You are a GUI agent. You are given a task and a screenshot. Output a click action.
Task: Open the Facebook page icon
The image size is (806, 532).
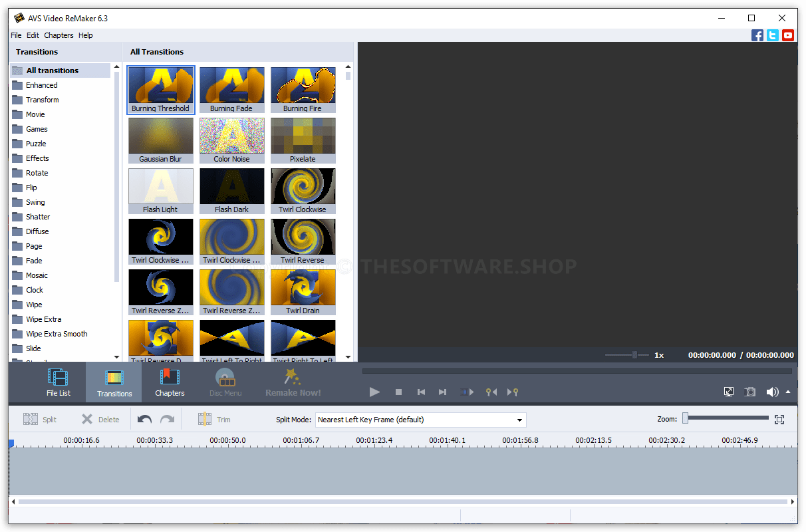[x=757, y=35]
